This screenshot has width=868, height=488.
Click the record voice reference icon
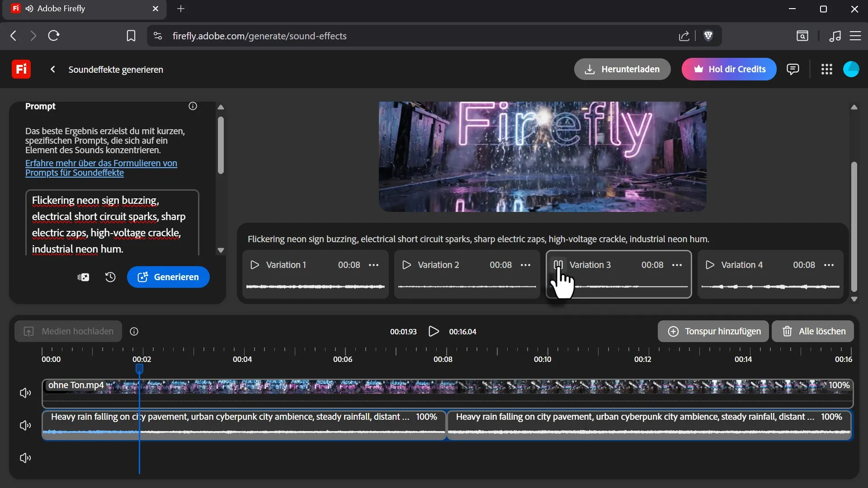pos(83,277)
